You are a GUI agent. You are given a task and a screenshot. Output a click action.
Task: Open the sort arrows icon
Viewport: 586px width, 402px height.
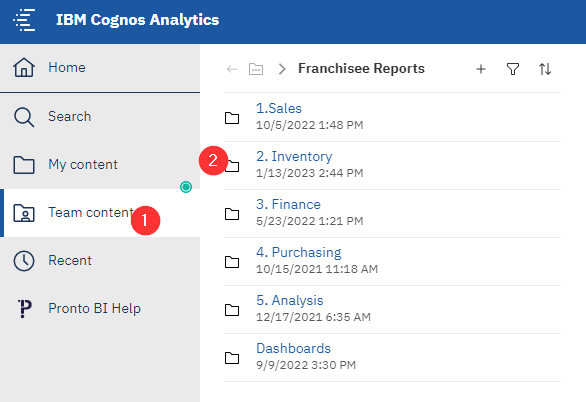tap(545, 69)
